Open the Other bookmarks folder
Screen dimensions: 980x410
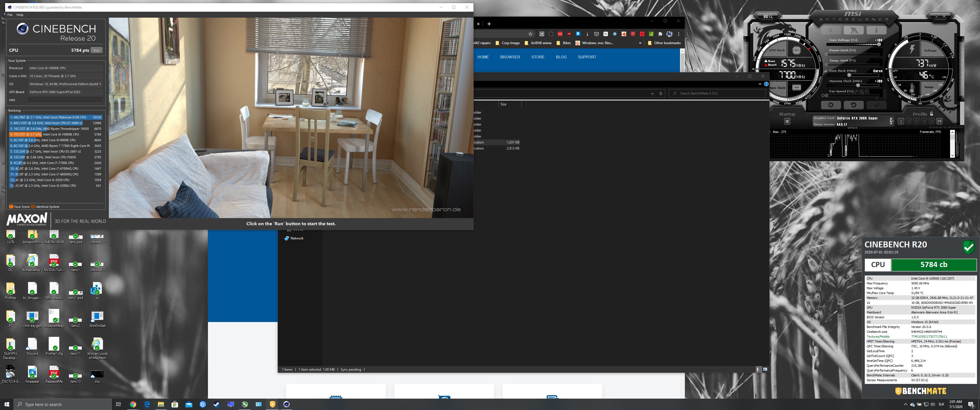664,43
